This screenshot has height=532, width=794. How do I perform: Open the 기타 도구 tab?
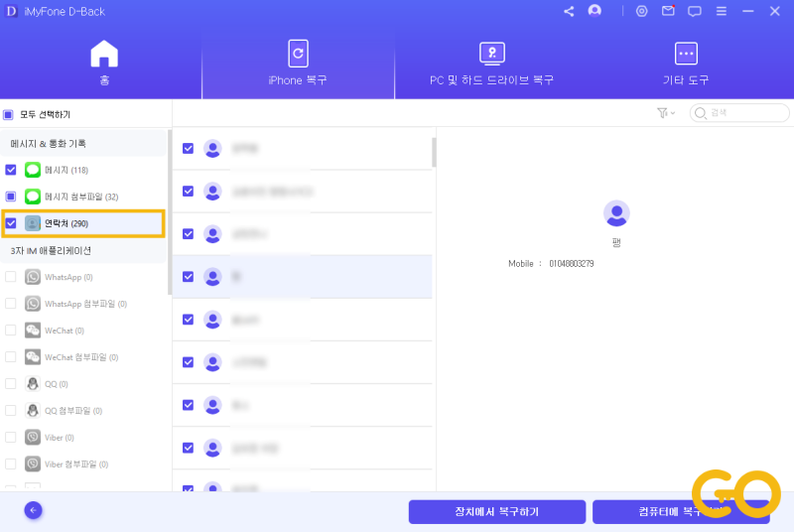point(686,64)
